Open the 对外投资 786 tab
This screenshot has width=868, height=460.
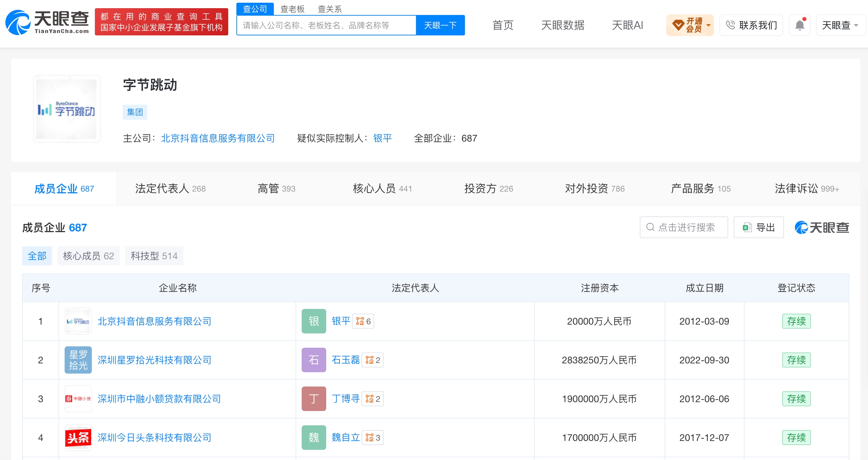click(x=595, y=188)
